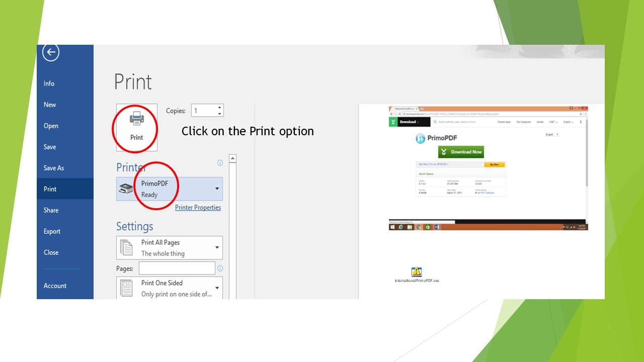Image resolution: width=644 pixels, height=362 pixels.
Task: Increase copies with the up arrow
Action: coord(220,108)
